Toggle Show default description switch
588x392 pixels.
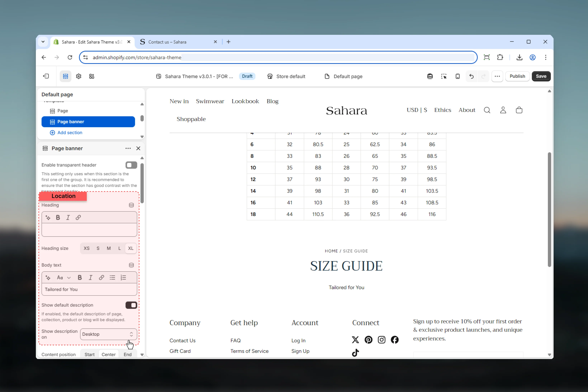pos(131,305)
